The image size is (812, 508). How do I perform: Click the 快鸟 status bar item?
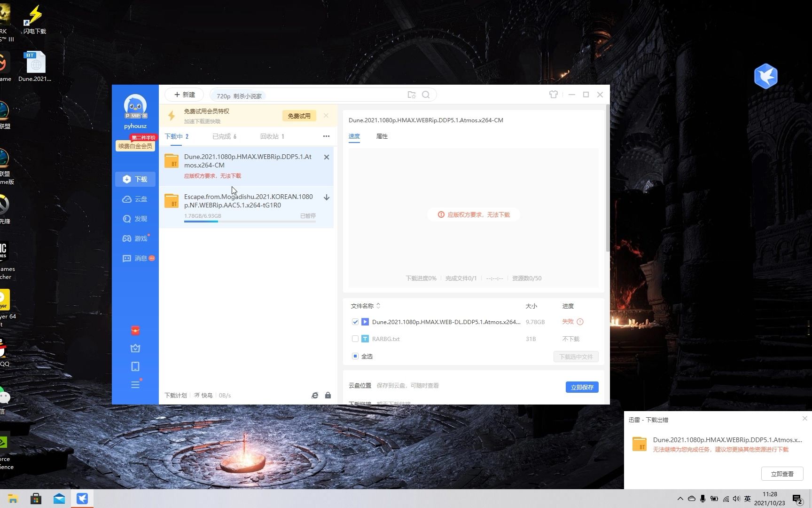pyautogui.click(x=203, y=396)
